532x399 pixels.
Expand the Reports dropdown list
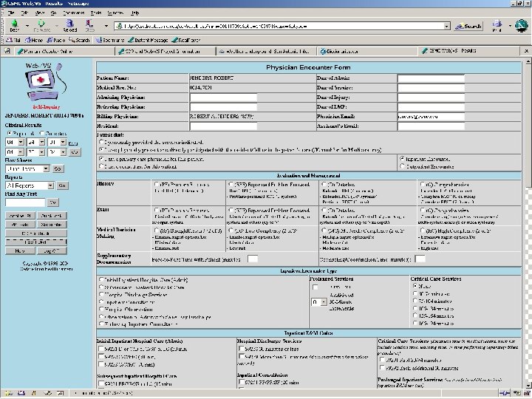click(x=30, y=185)
